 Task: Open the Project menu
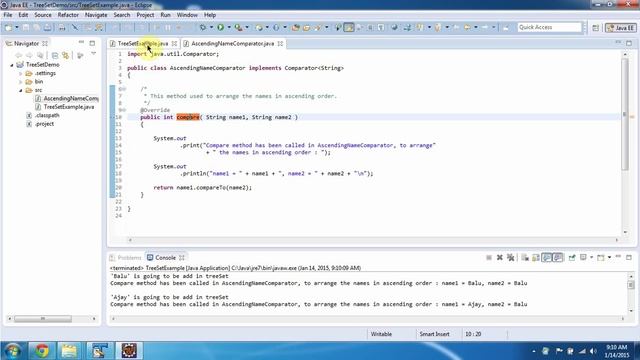point(145,15)
